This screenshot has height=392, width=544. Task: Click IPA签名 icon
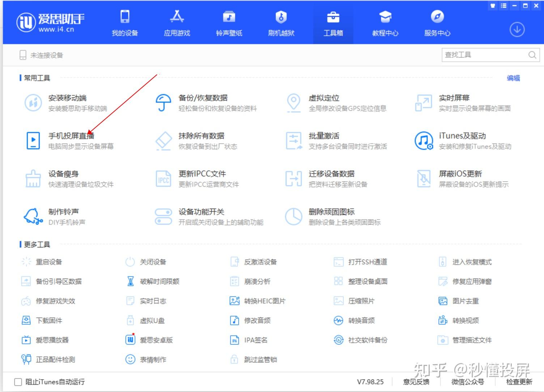click(x=235, y=340)
